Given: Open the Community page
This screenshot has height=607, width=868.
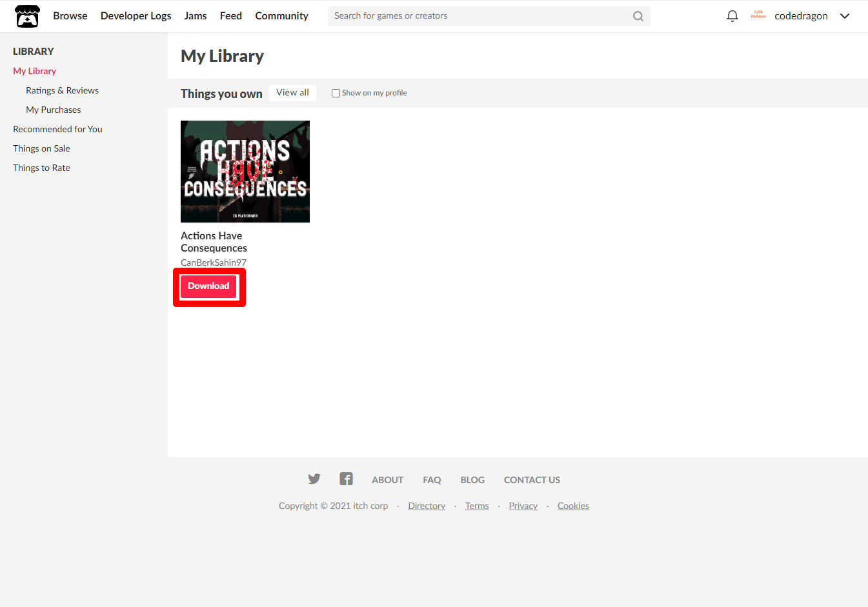Looking at the screenshot, I should 282,16.
